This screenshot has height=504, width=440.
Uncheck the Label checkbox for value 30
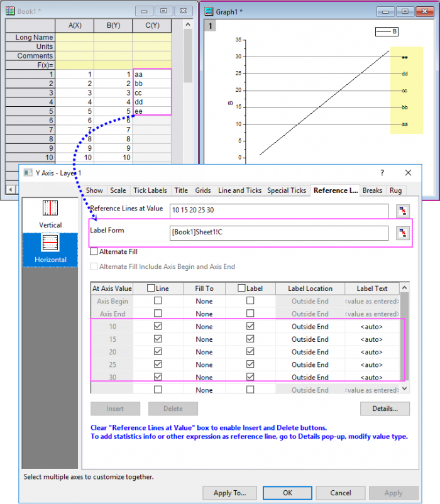pyautogui.click(x=250, y=377)
